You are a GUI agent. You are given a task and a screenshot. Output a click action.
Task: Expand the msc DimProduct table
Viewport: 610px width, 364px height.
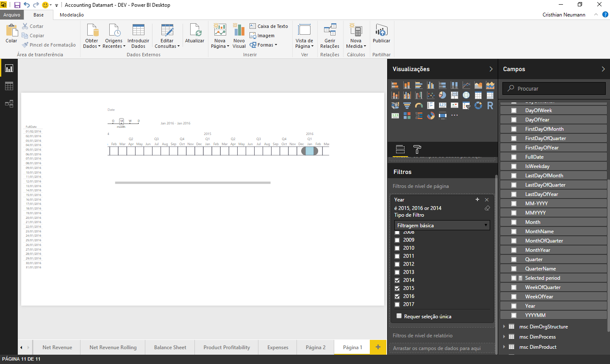504,347
